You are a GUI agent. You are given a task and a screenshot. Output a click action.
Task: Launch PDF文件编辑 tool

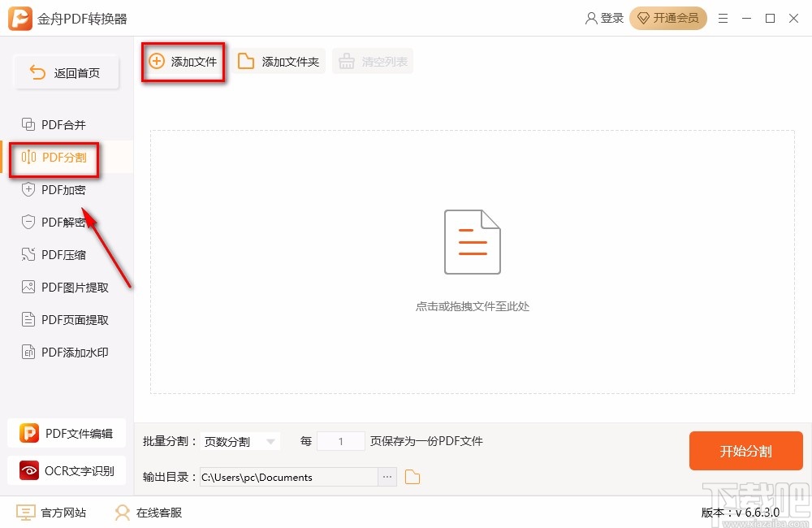pos(67,433)
